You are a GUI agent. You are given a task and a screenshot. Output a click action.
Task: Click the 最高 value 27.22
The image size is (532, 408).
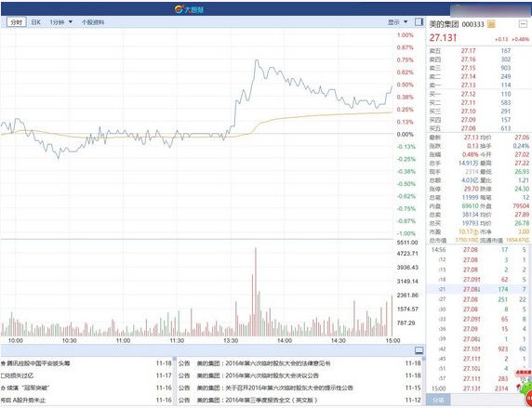[522, 164]
